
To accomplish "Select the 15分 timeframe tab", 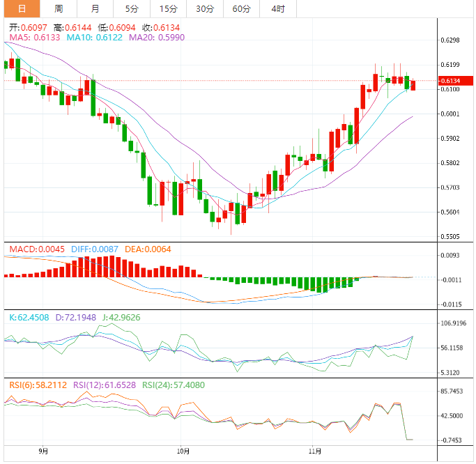I will [x=168, y=8].
